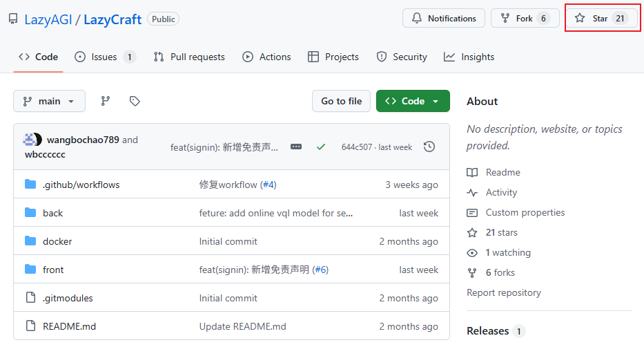Screen dimensions: 644x347
Task: Expand the main branch dropdown
Action: (x=49, y=101)
